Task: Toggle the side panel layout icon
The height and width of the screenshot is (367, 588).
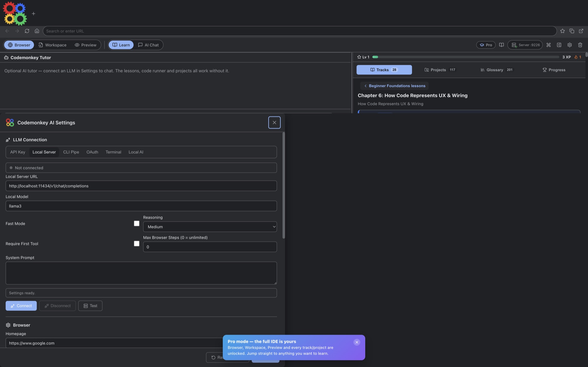Action: 559,45
